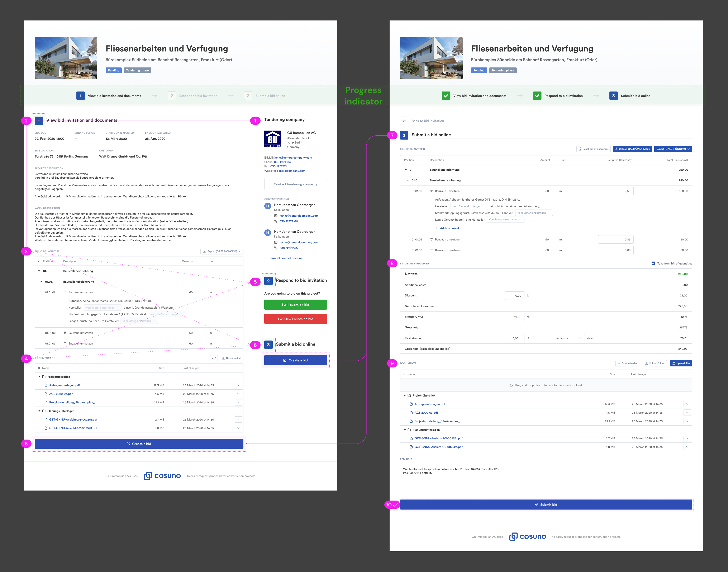Toggle the Take from bill of quantities checkbox
The image size is (728, 572).
point(653,264)
